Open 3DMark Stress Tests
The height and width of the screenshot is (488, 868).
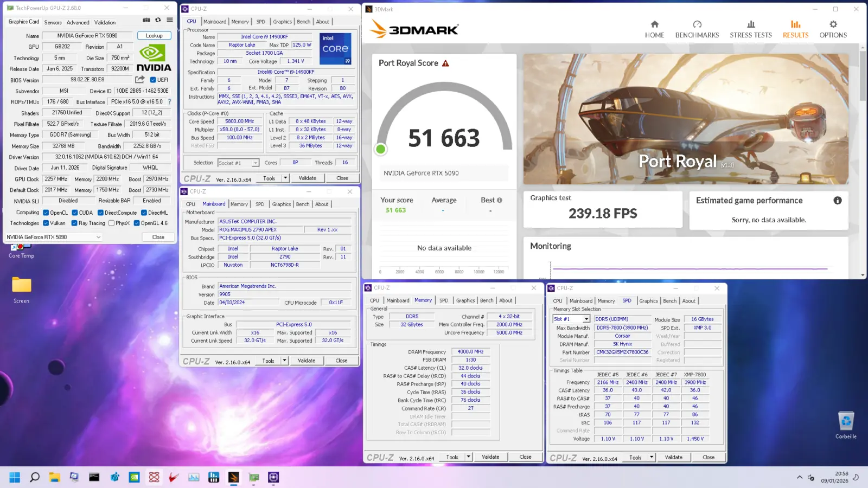click(751, 29)
